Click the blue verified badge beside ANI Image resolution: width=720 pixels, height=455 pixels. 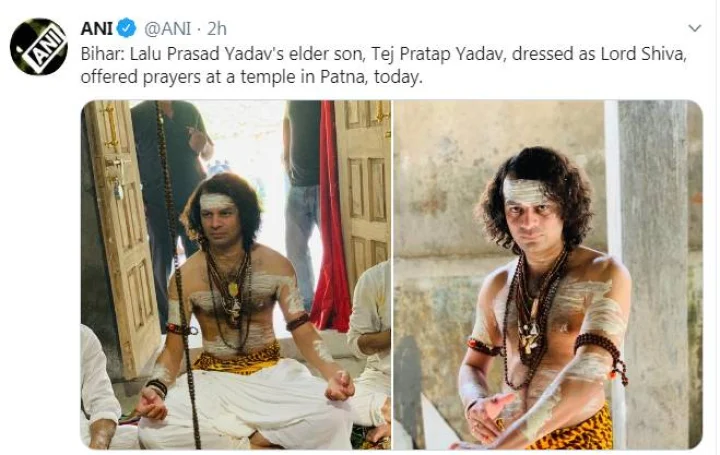[126, 28]
